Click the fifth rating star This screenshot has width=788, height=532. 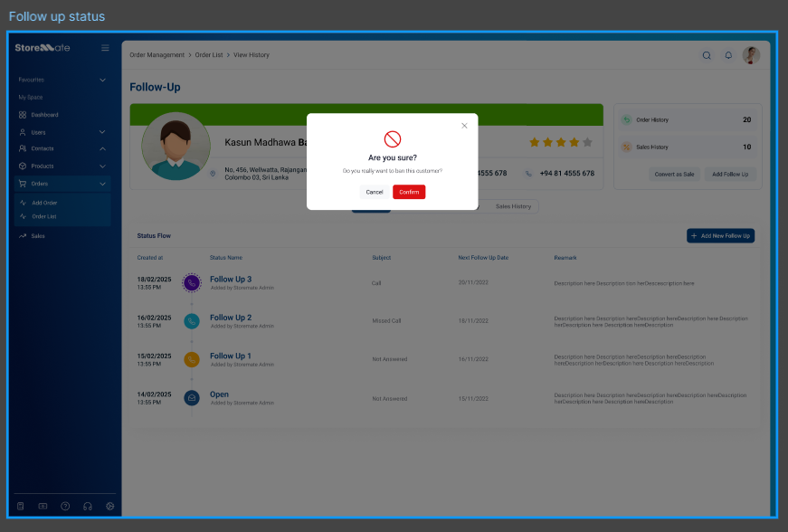tap(587, 142)
